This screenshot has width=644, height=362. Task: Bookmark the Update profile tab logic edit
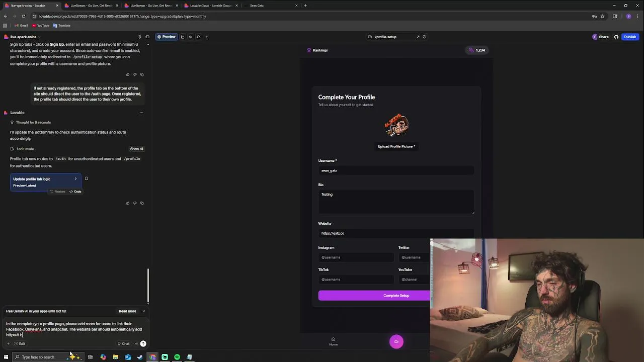point(86,178)
